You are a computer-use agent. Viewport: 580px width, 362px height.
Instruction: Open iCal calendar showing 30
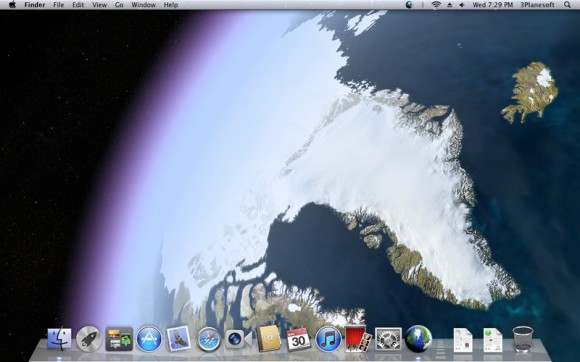[x=298, y=339]
